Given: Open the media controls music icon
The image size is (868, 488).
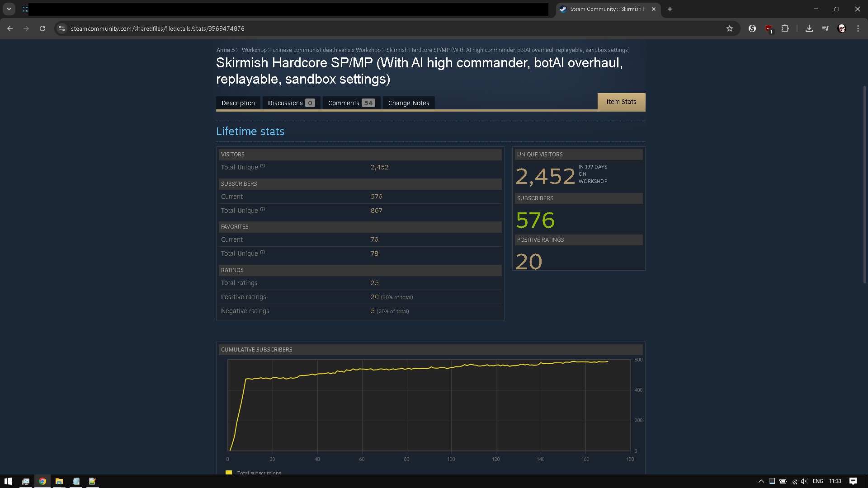Looking at the screenshot, I should [825, 28].
